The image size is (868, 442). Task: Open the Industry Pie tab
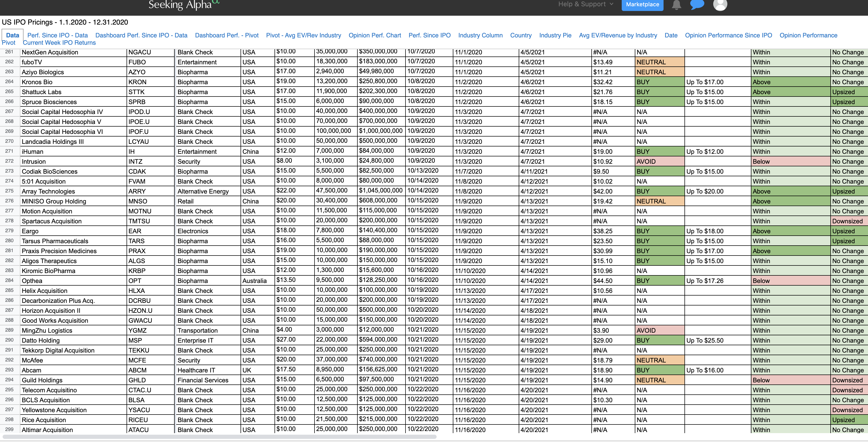tap(555, 35)
